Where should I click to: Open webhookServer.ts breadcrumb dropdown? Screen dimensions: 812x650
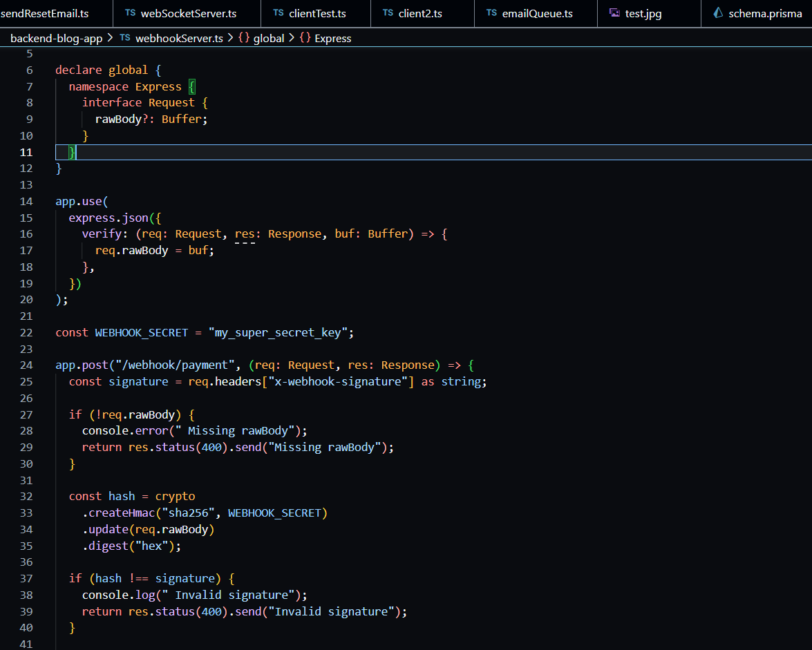[x=179, y=38]
